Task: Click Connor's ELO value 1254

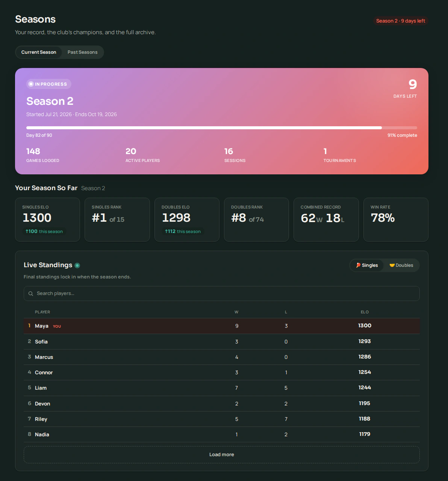Action: point(365,372)
